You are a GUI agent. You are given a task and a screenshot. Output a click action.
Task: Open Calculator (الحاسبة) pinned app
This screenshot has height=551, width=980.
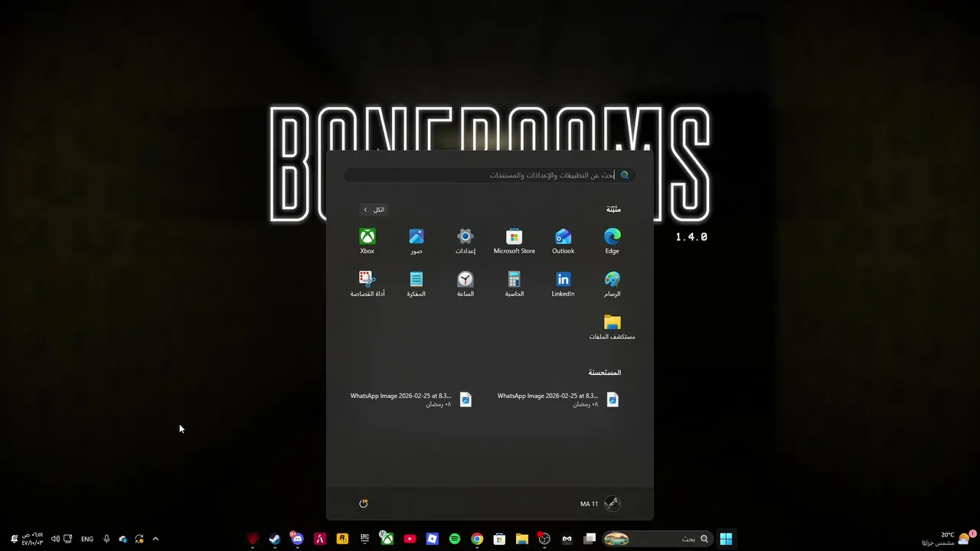514,284
